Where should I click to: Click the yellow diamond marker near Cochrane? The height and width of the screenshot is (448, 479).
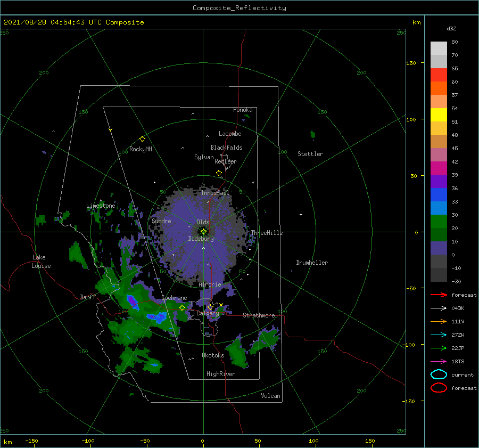click(x=183, y=308)
